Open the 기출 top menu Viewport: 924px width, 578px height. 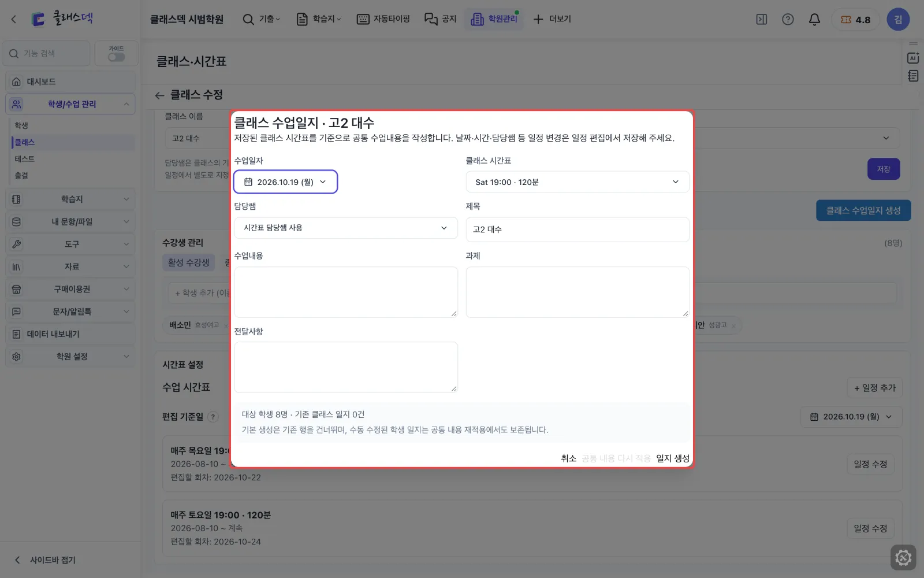point(261,19)
